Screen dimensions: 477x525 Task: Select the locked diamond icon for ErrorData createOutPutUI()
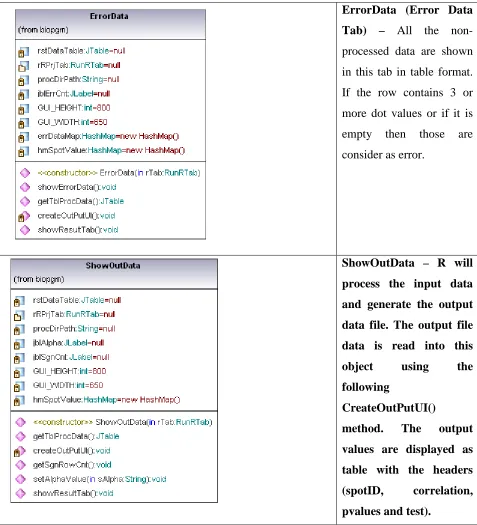pos(24,216)
